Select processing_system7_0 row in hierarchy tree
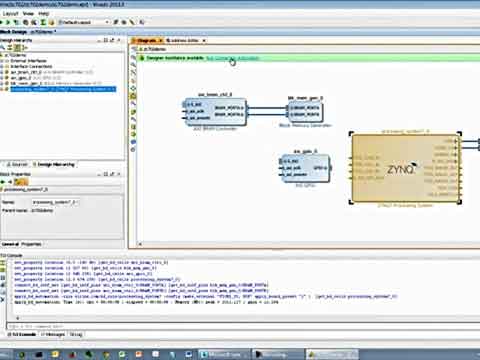The height and width of the screenshot is (360, 480). pyautogui.click(x=63, y=89)
